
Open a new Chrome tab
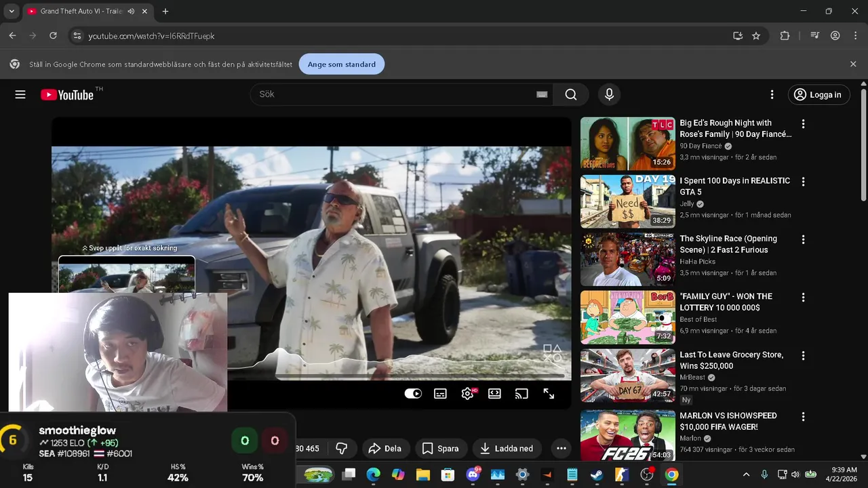click(x=165, y=12)
